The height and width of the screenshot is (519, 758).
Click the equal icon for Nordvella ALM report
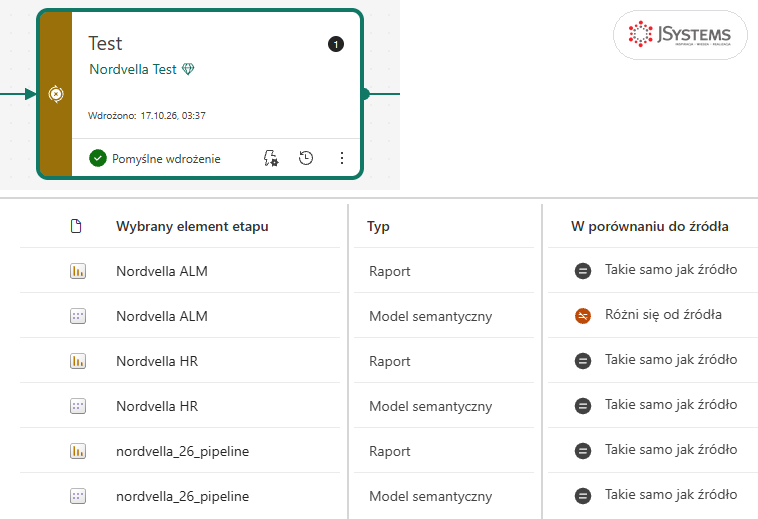click(x=583, y=271)
